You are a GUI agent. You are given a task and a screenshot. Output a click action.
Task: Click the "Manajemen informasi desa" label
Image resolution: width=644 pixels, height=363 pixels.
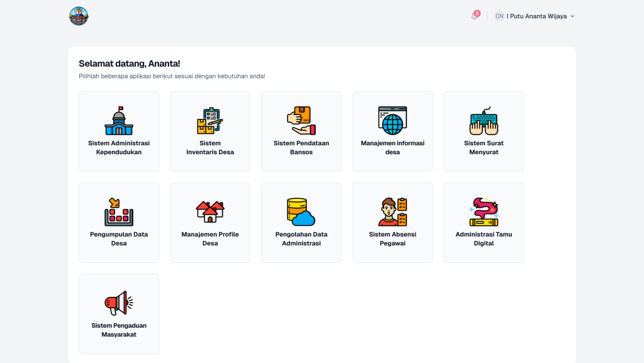pos(392,147)
